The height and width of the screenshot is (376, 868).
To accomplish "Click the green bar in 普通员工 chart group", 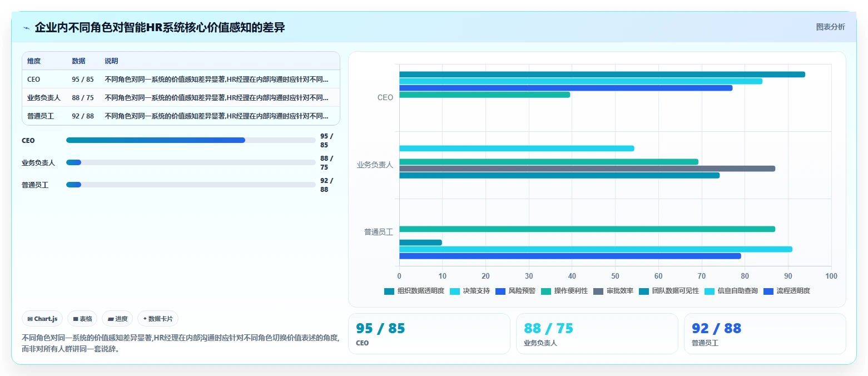I will [x=587, y=229].
